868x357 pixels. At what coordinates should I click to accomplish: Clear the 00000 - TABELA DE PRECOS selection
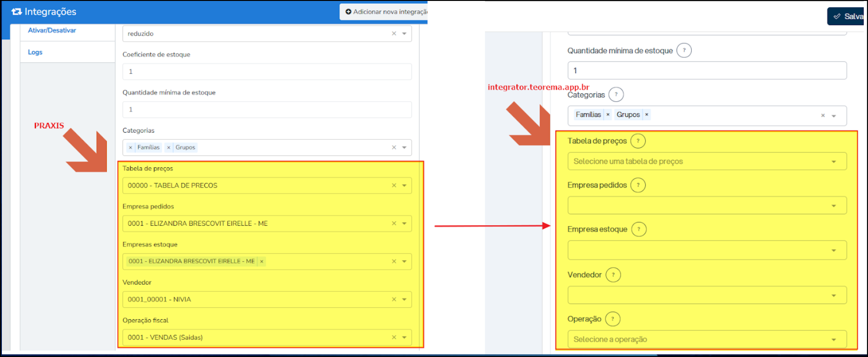[x=394, y=185]
